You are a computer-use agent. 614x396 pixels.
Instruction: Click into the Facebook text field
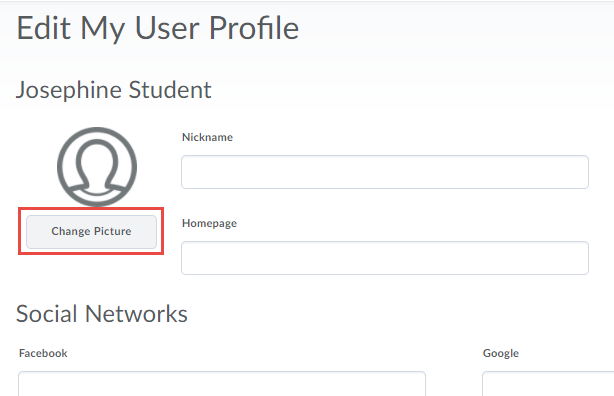(222, 384)
